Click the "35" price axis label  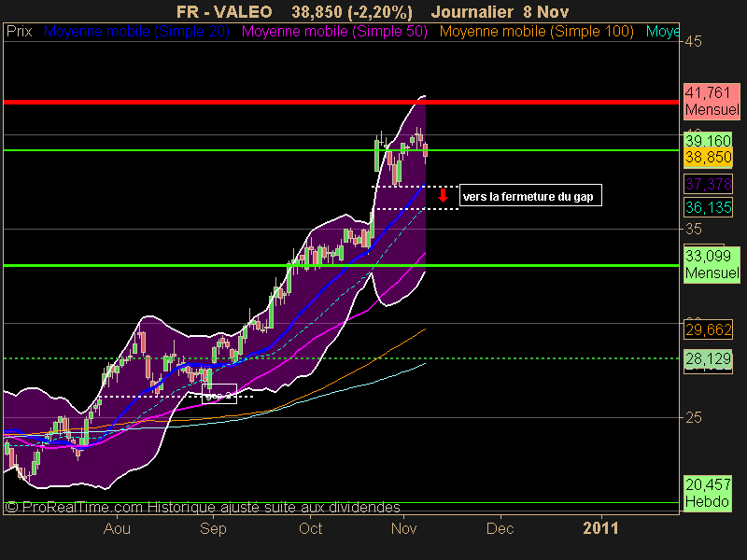click(693, 229)
